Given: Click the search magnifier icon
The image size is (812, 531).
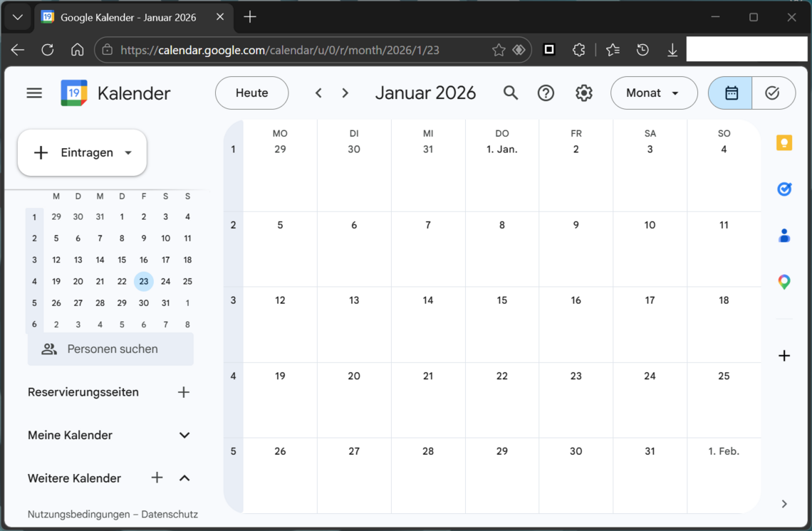Looking at the screenshot, I should (x=510, y=93).
